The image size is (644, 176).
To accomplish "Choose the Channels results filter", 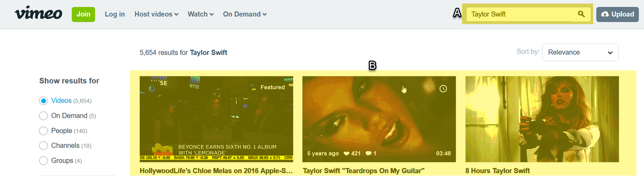I will pyautogui.click(x=65, y=145).
